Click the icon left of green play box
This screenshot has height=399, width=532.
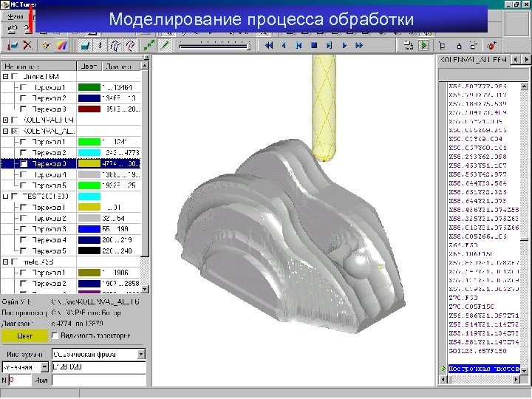pos(409,45)
